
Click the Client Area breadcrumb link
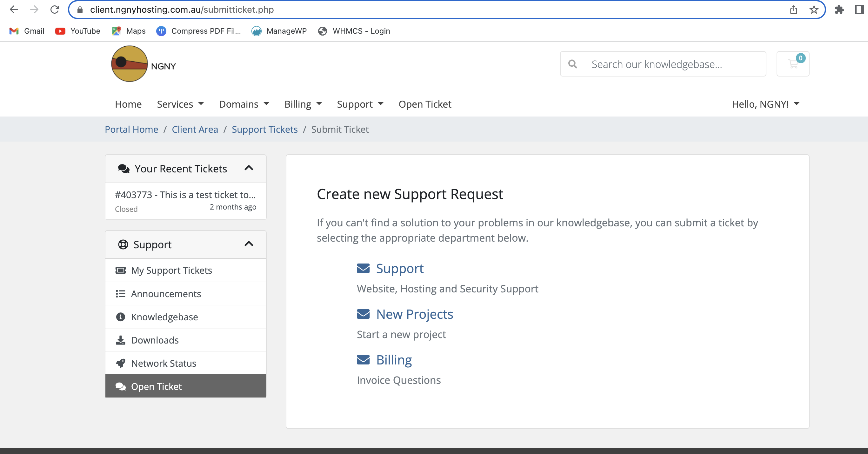[x=195, y=130]
